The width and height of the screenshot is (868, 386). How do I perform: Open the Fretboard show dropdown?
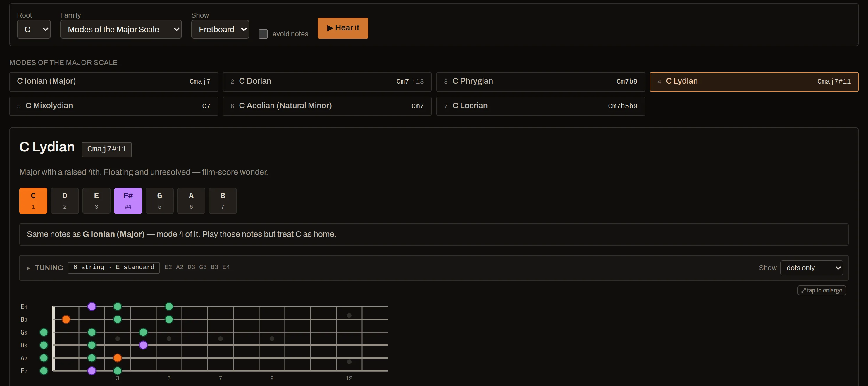coord(220,29)
